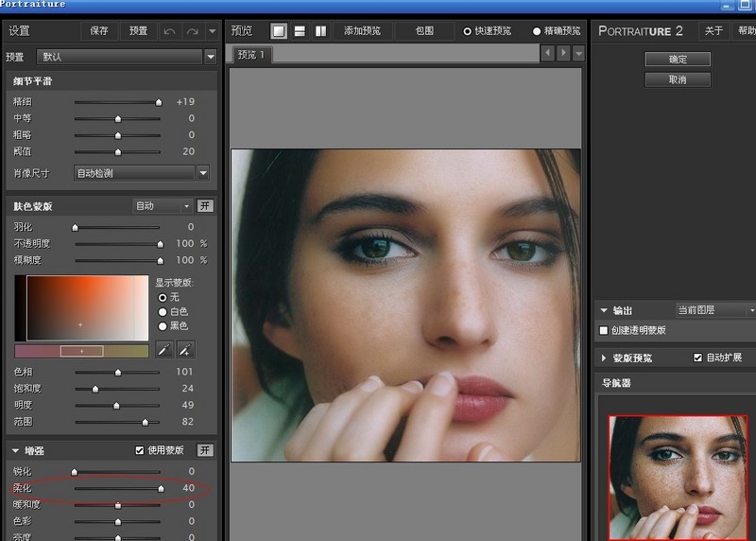Click 添加预览 in preview toolbar
The height and width of the screenshot is (541, 756).
pos(362,31)
